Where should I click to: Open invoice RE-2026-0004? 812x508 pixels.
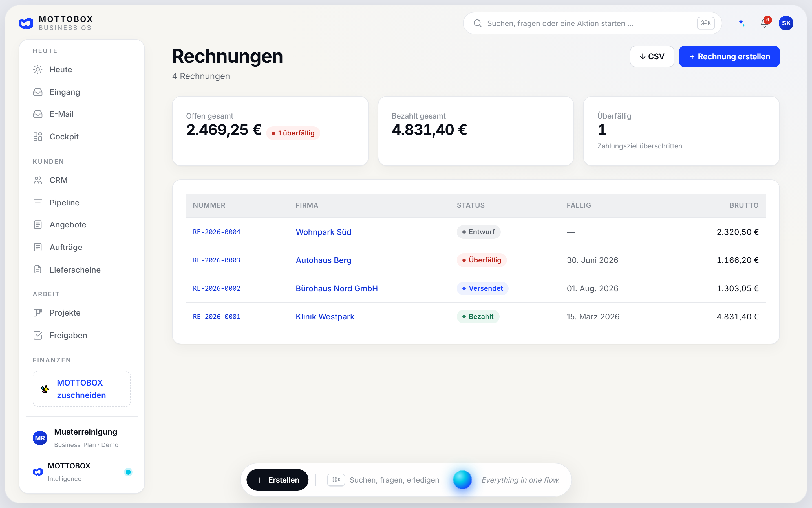point(217,232)
